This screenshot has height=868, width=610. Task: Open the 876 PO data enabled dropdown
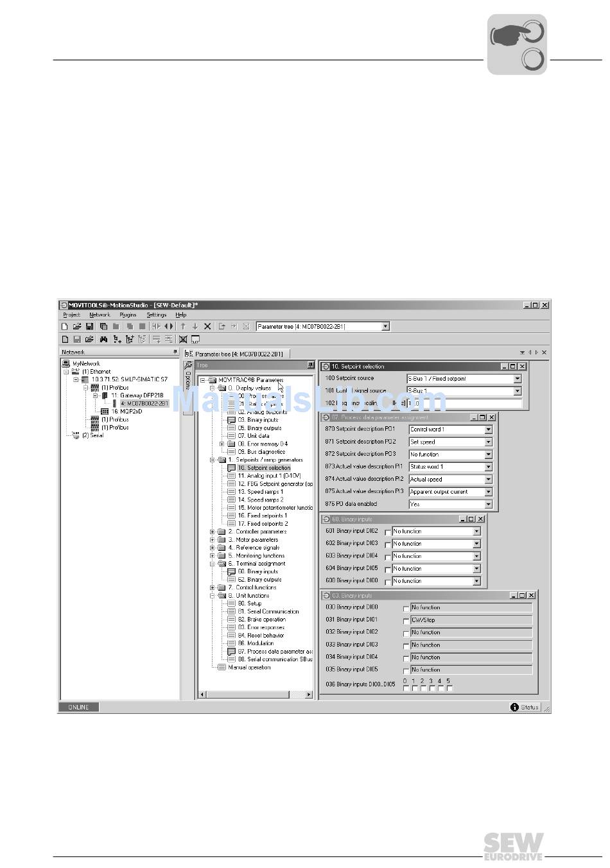tap(489, 505)
